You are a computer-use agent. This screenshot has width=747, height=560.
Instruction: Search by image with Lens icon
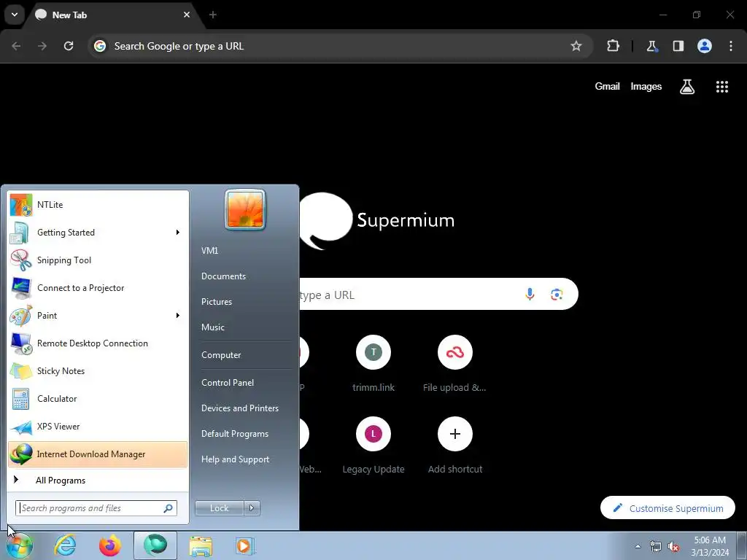pyautogui.click(x=557, y=295)
